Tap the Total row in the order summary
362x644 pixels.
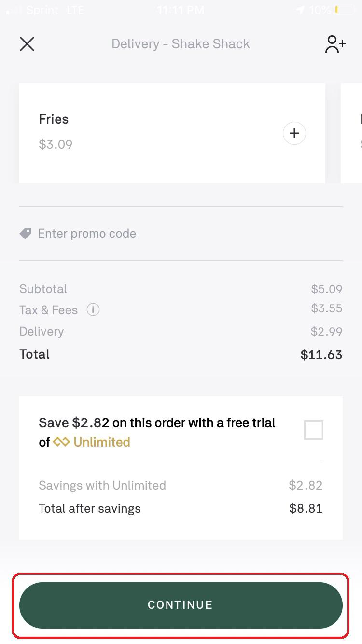tap(181, 354)
